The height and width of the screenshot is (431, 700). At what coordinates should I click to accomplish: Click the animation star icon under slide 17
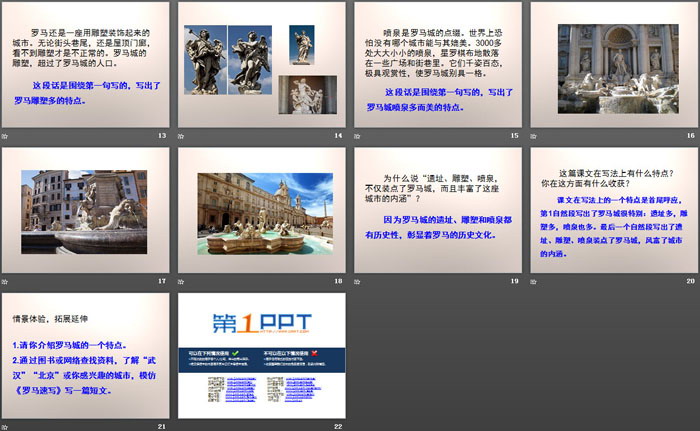click(x=5, y=282)
